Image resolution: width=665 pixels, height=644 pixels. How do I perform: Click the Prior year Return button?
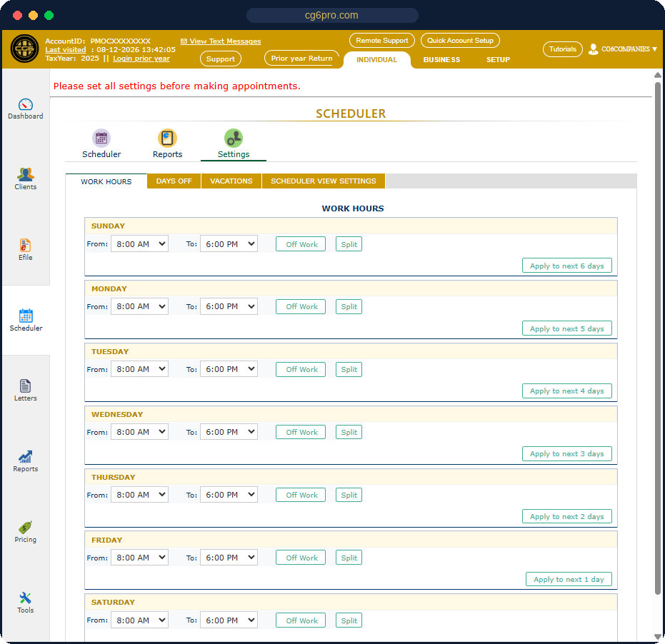point(301,59)
